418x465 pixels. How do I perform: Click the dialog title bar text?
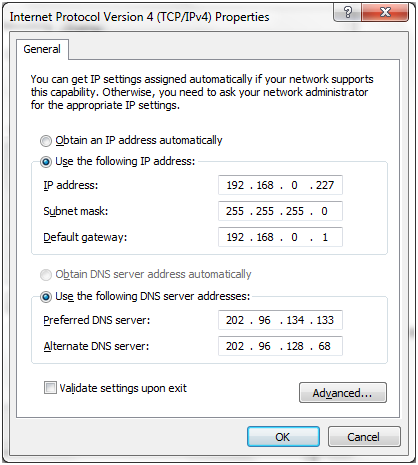point(139,17)
